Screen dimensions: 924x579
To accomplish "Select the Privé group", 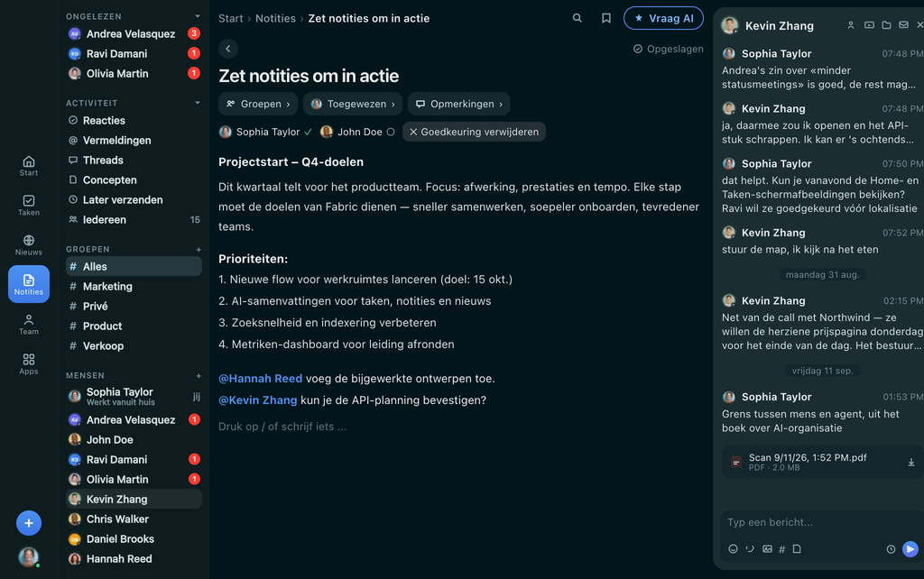I will [x=134, y=307].
